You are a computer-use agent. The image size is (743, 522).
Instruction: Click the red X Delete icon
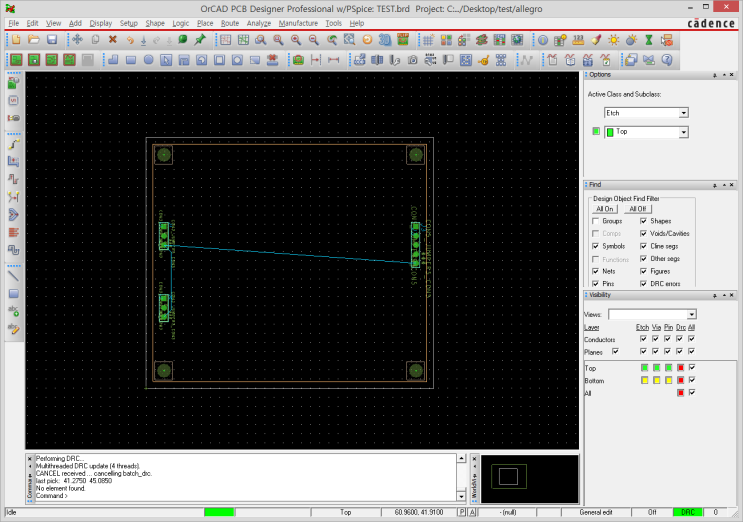pyautogui.click(x=112, y=39)
